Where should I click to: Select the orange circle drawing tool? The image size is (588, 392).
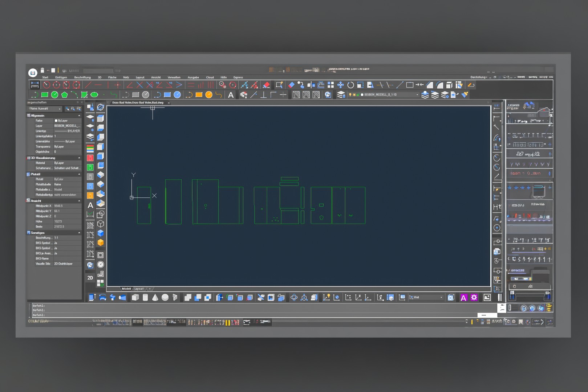click(209, 95)
